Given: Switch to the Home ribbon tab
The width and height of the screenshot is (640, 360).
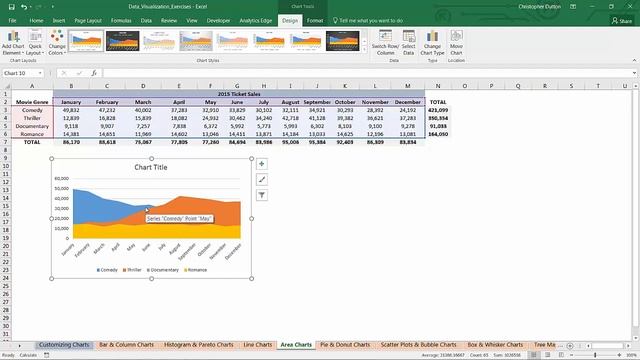Looking at the screenshot, I should click(36, 20).
